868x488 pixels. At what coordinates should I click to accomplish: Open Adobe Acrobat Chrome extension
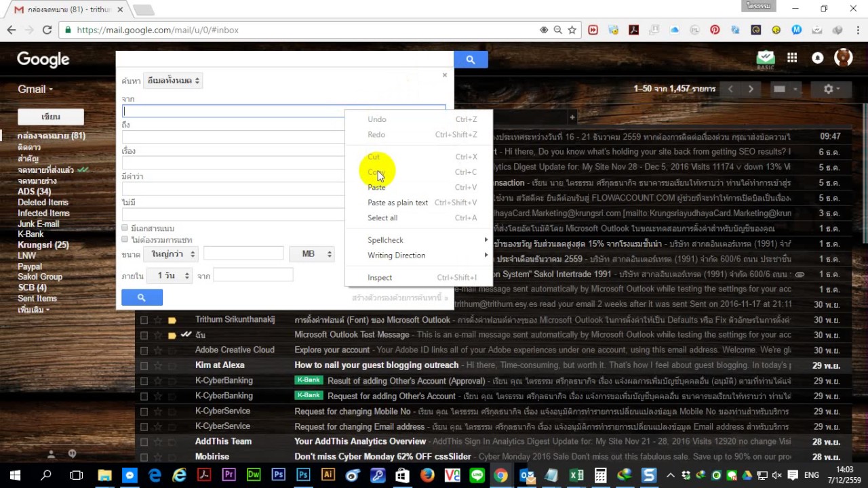pos(633,30)
